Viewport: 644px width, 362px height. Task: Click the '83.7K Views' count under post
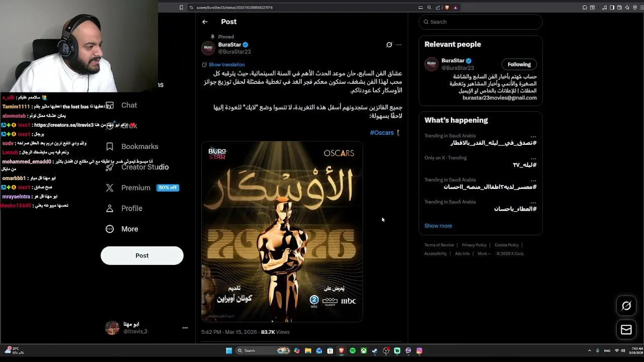click(x=275, y=332)
